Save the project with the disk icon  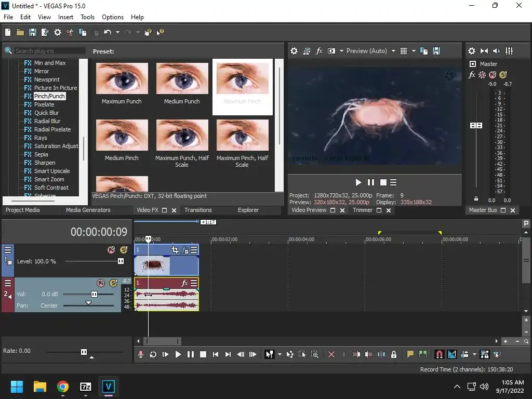point(33,32)
